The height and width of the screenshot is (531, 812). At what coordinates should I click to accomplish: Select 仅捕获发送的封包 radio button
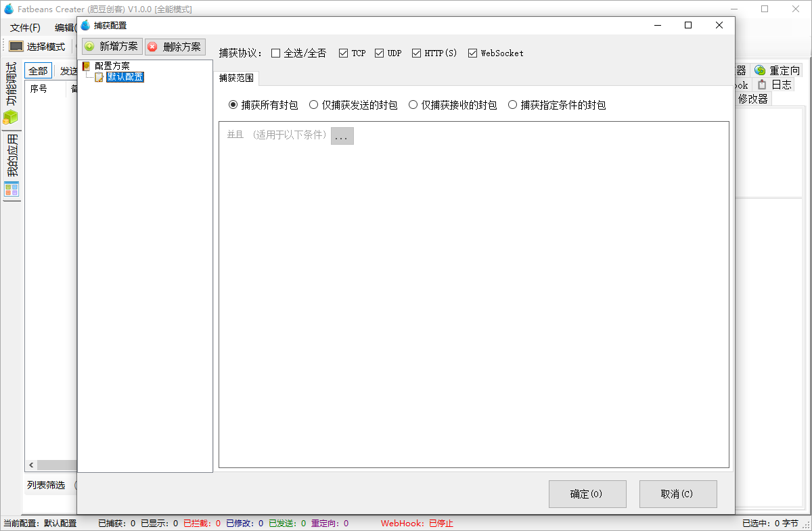(313, 105)
